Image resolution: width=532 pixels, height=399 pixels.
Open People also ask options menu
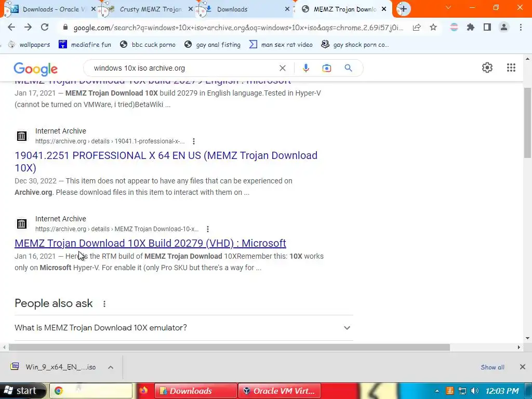104,303
